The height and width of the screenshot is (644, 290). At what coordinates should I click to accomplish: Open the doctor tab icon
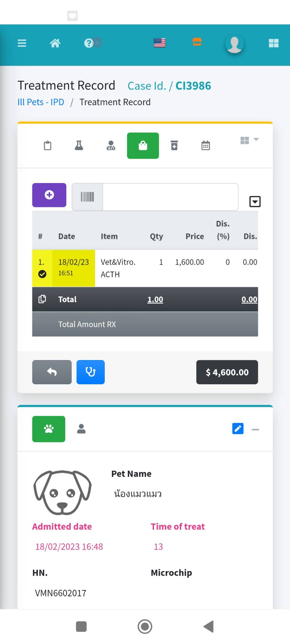(111, 146)
